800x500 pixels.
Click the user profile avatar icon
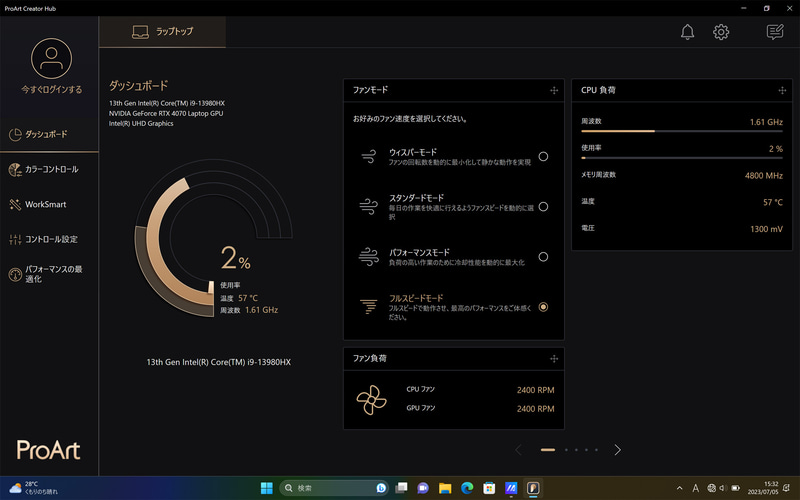coord(52,58)
